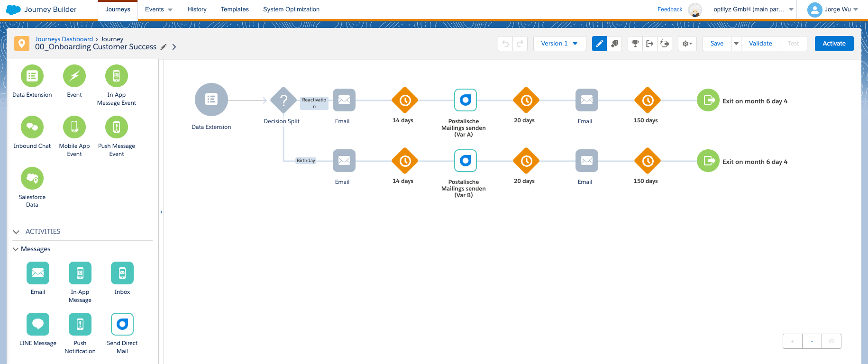This screenshot has width=868, height=364.
Task: Collapse the ACTIVITIES section
Action: pyautogui.click(x=16, y=232)
